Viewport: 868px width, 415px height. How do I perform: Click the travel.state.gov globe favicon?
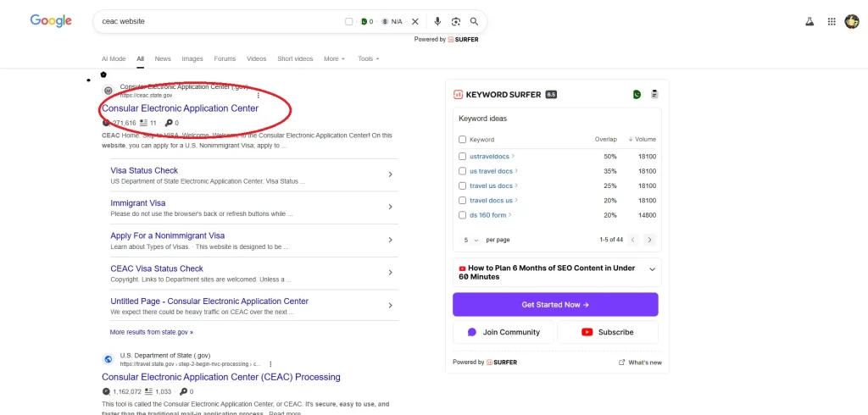coord(108,360)
